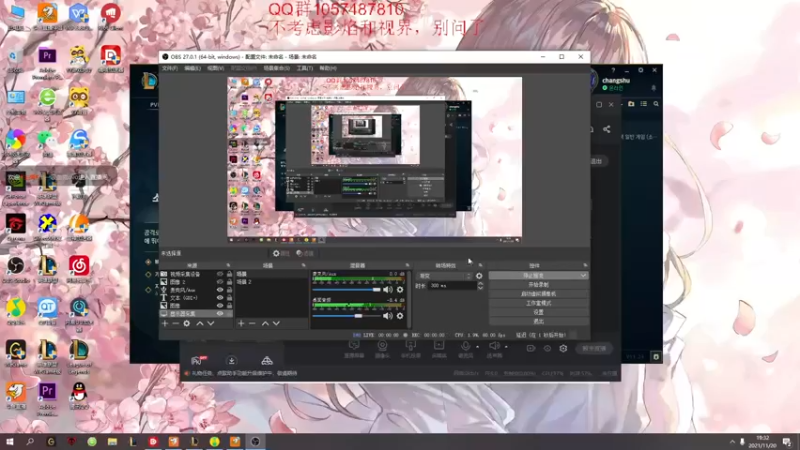Viewport: 800px width, 450px height.
Task: Move selected source down
Action: (211, 323)
